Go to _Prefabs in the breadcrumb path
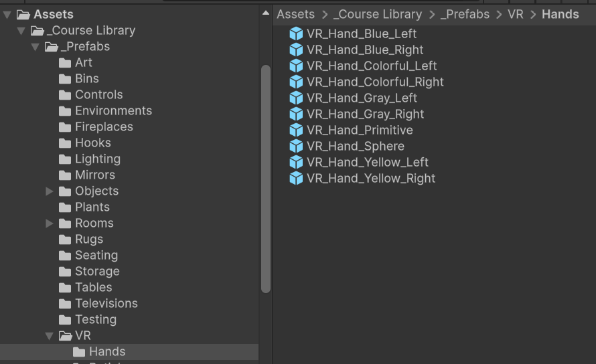The image size is (596, 364). [465, 14]
